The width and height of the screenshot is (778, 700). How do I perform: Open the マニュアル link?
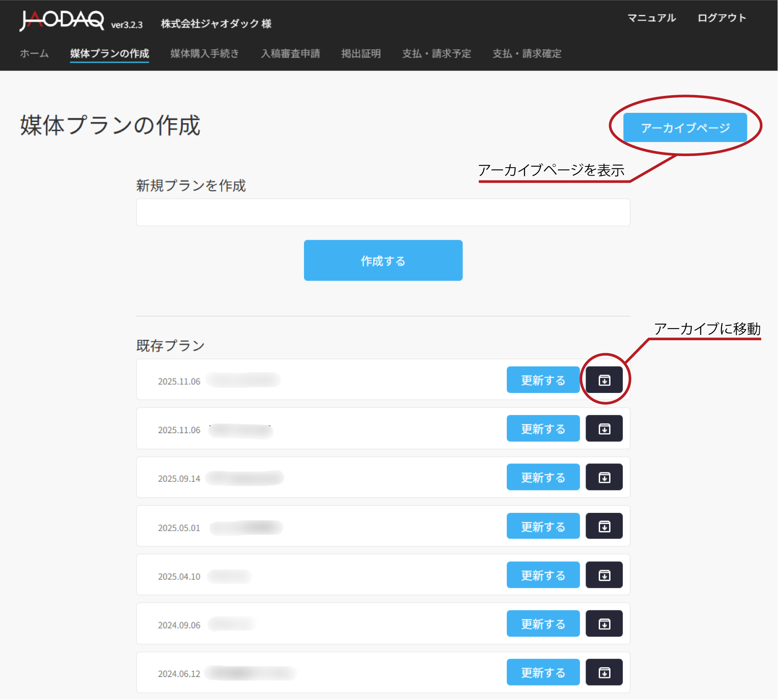coord(652,18)
